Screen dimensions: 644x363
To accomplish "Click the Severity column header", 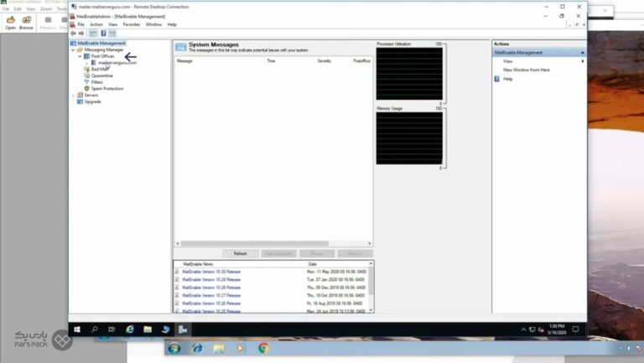I will coord(324,61).
